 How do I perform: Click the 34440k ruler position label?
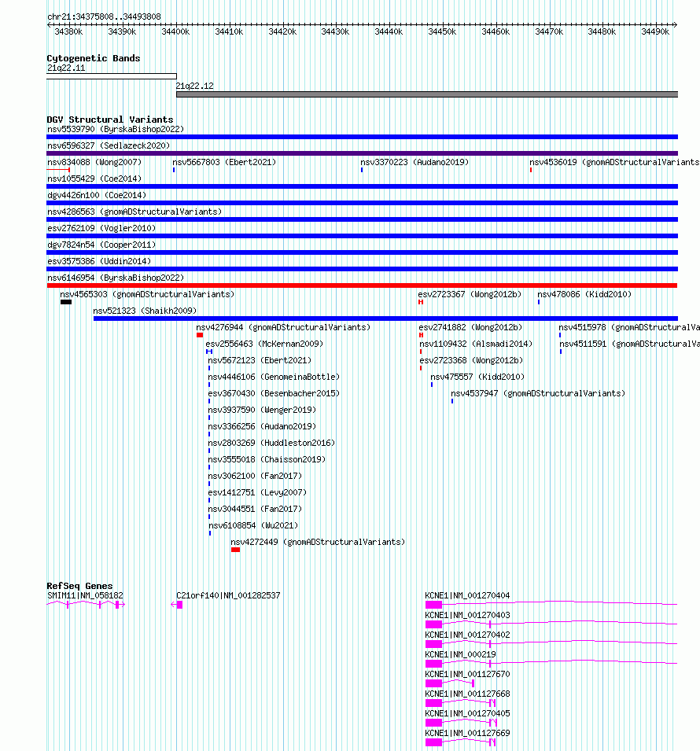(389, 32)
